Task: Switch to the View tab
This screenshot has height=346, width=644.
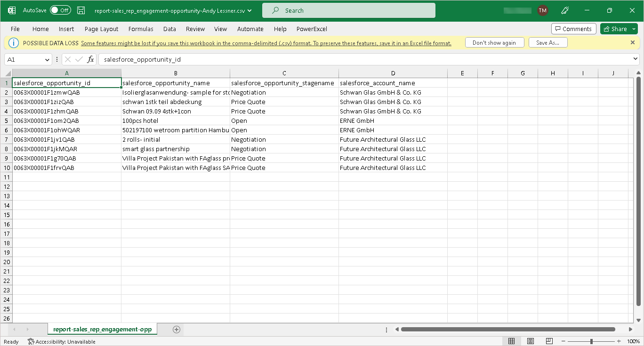Action: click(x=220, y=29)
